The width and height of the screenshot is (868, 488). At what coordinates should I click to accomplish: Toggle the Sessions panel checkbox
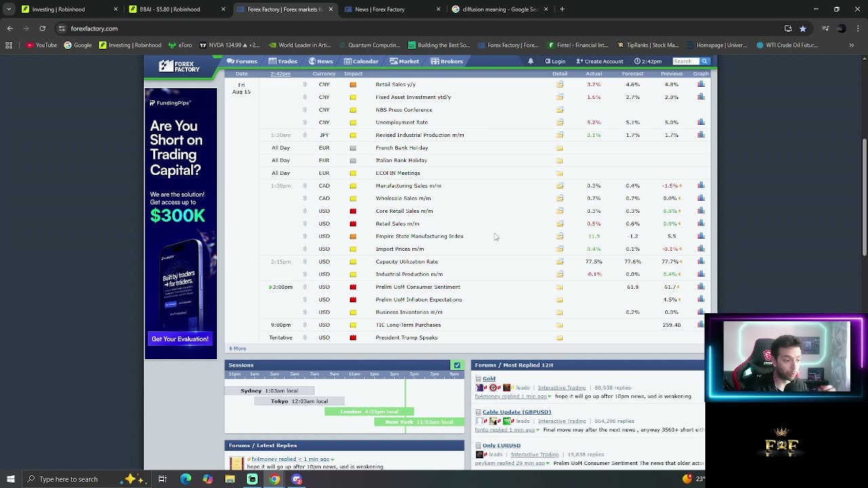click(457, 365)
